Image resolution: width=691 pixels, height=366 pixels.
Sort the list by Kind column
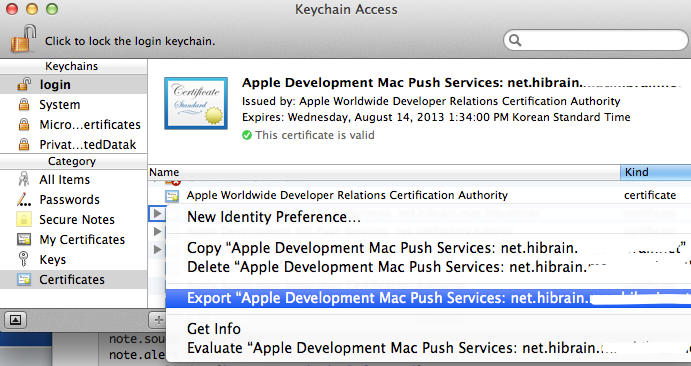pos(655,172)
